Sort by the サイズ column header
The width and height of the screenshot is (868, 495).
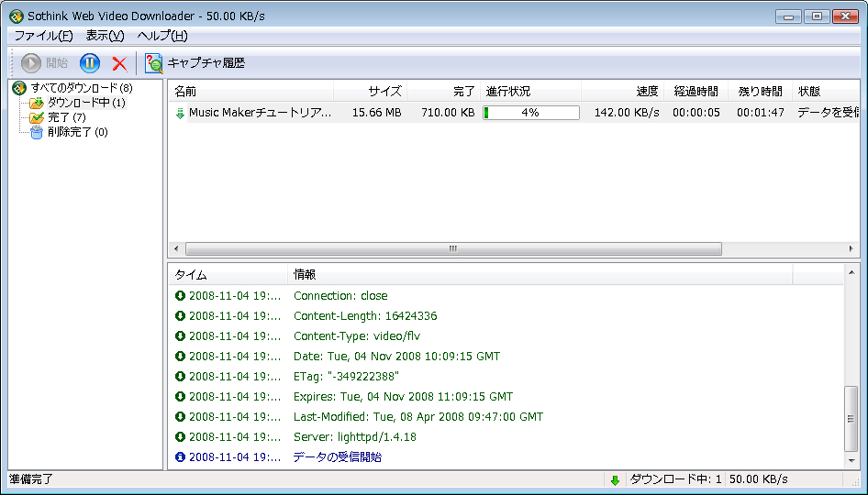point(370,92)
